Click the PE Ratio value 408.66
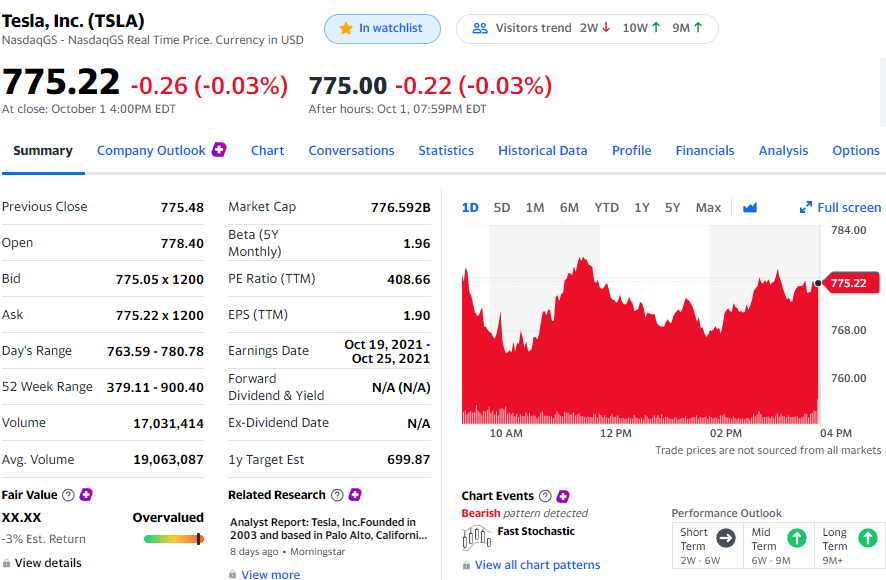Viewport: 886px width, 580px height. 409,279
